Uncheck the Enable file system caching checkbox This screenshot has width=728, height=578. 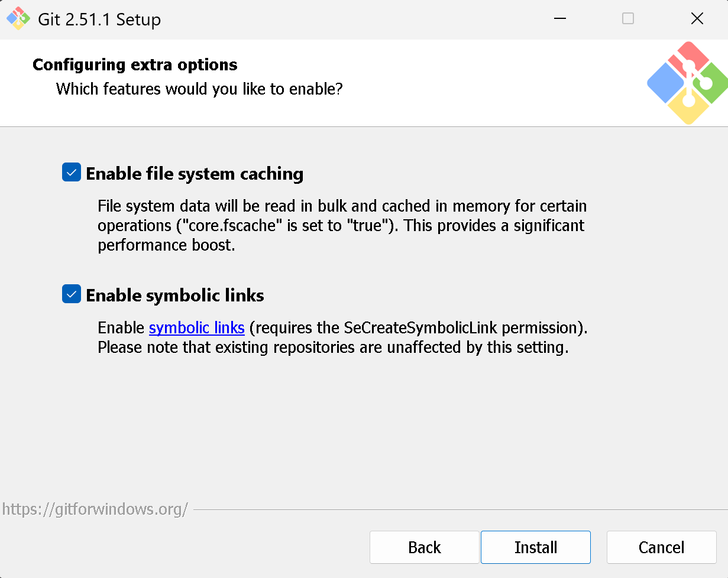tap(72, 173)
